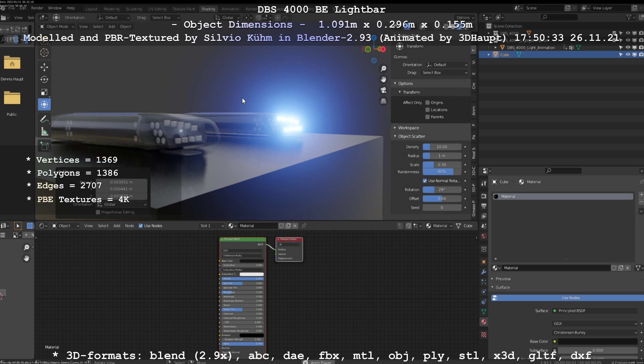Viewport: 644px width, 364px height.
Task: Select the Rotate tool
Action: 44,80
